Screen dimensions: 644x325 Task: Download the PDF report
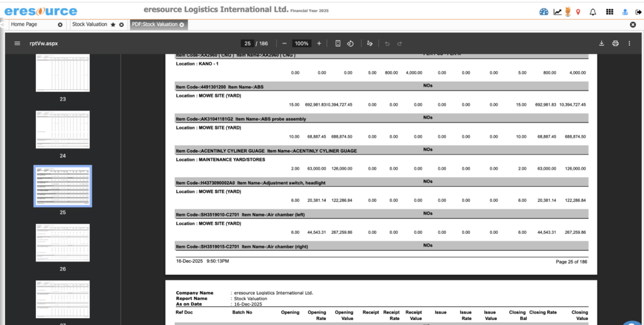point(601,43)
